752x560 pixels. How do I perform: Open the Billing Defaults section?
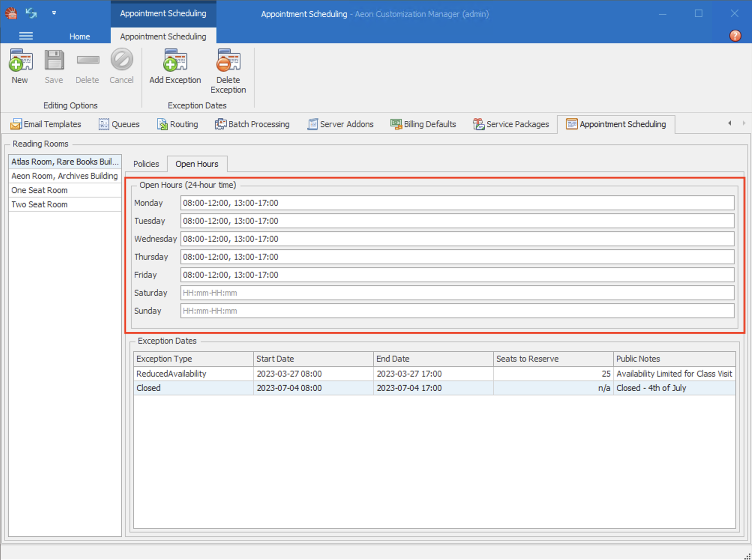423,124
